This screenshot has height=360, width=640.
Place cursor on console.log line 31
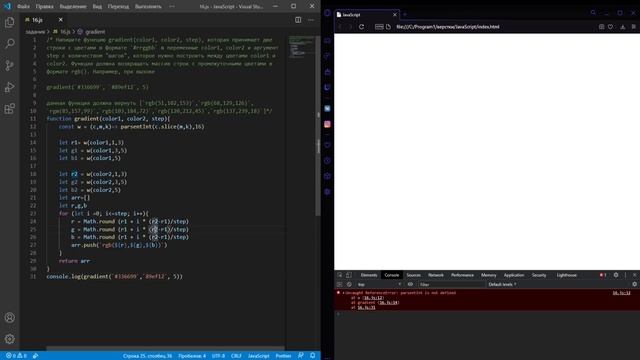[114, 276]
